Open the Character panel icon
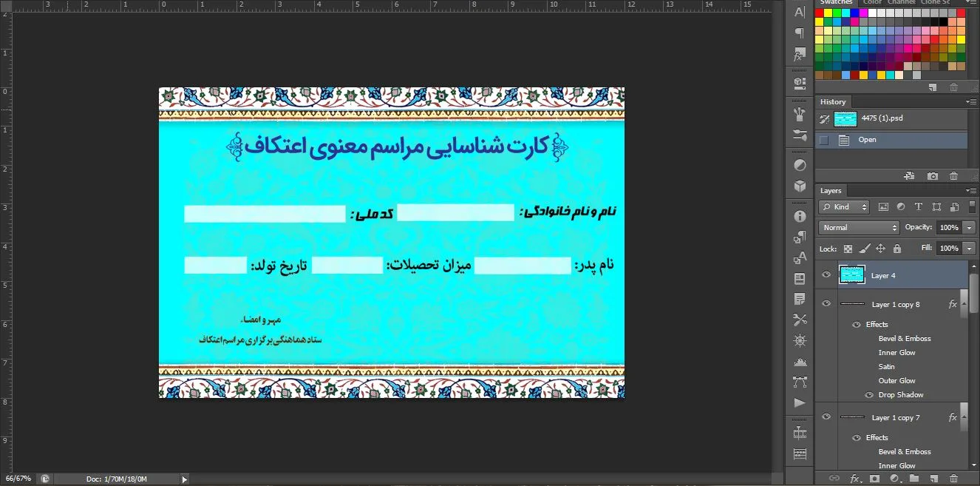 (799, 12)
